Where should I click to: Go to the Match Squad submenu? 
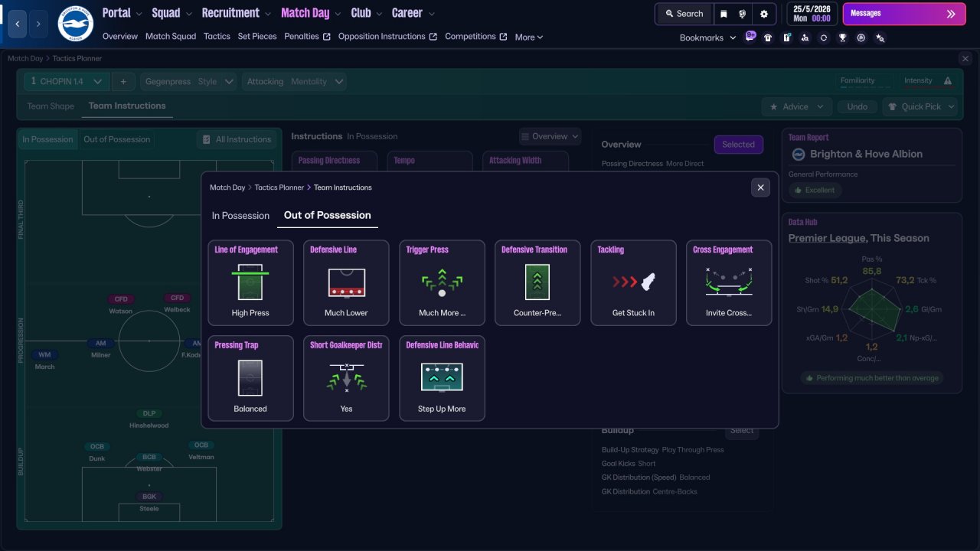tap(171, 36)
